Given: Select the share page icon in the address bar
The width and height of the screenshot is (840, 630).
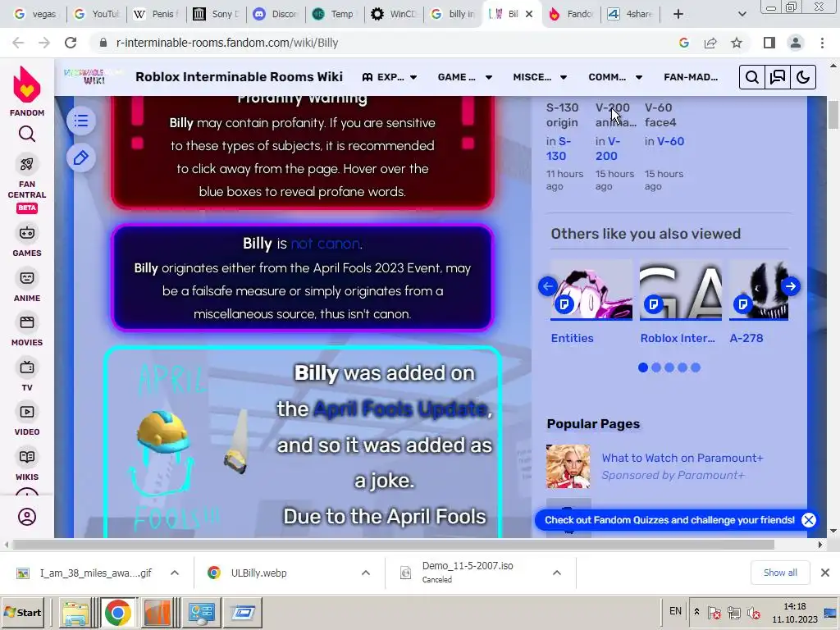Looking at the screenshot, I should tap(710, 43).
